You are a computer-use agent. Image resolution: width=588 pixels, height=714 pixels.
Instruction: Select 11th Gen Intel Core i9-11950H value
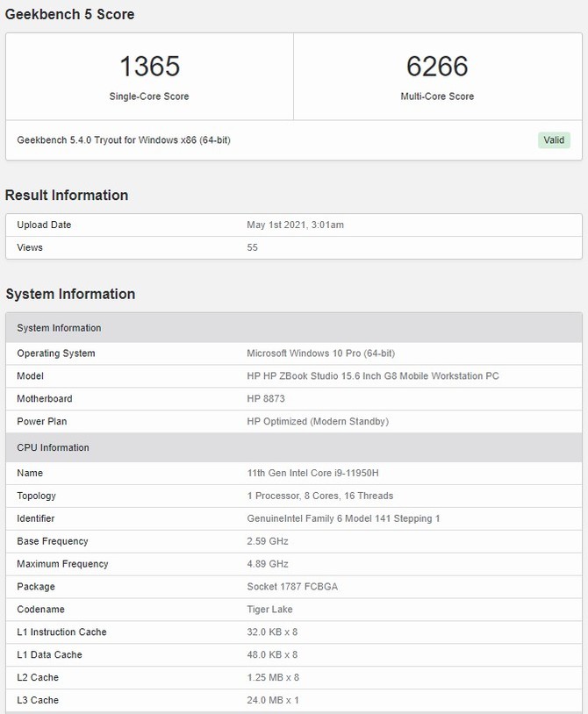(x=312, y=473)
